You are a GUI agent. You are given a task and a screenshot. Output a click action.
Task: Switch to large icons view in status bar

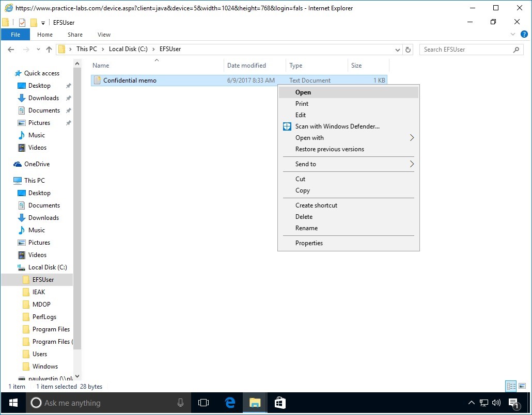click(x=522, y=386)
